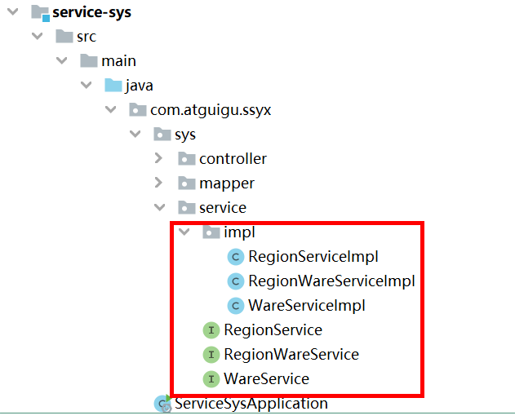This screenshot has width=515, height=420.
Task: Expand the controller package
Action: (159, 158)
